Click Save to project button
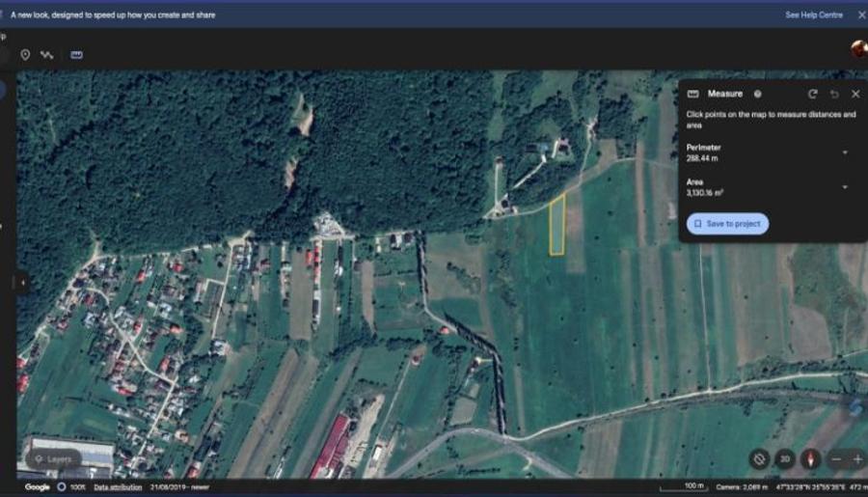868x497 pixels. pyautogui.click(x=727, y=224)
